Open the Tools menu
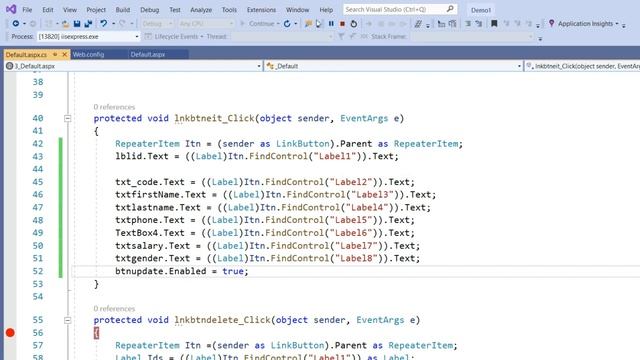 pyautogui.click(x=229, y=9)
